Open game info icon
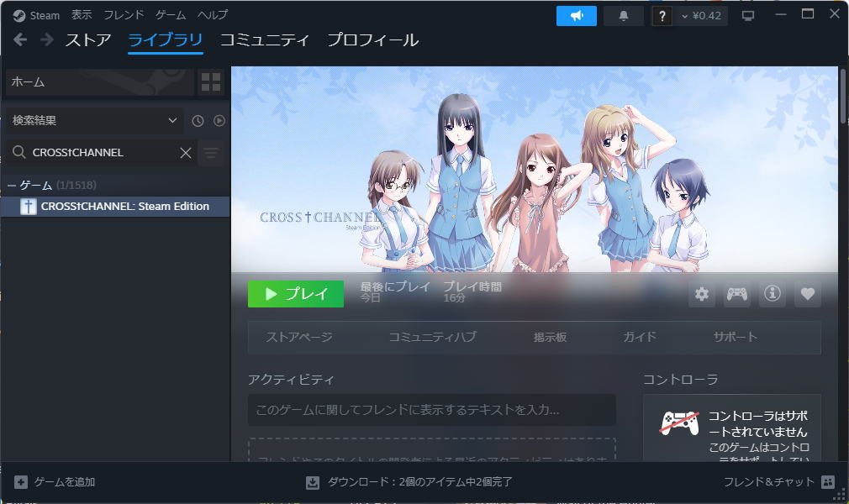The image size is (849, 504). [773, 294]
